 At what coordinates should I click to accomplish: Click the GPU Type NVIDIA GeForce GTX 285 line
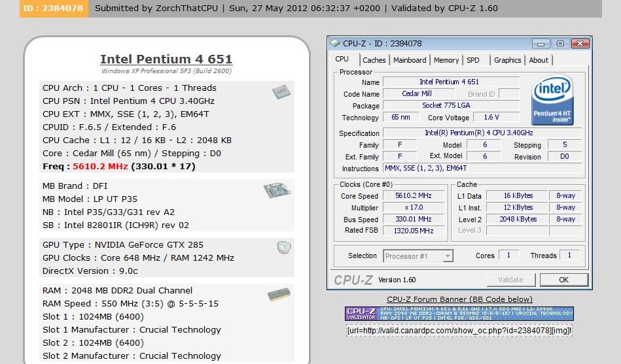tap(123, 245)
